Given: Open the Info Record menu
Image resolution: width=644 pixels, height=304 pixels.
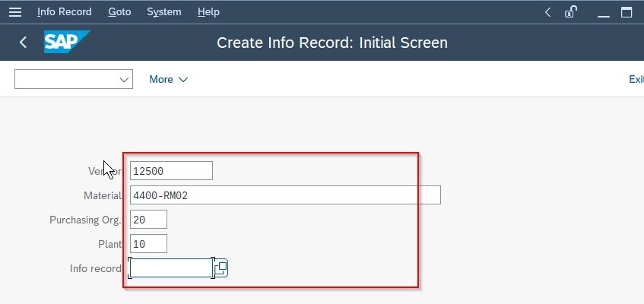Looking at the screenshot, I should coord(65,12).
